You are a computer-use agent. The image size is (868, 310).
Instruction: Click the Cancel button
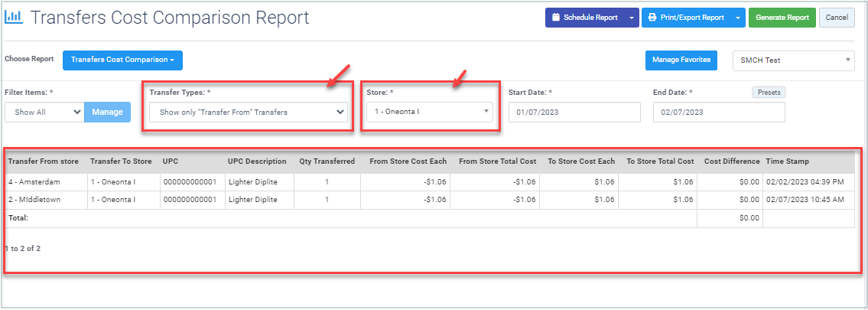(x=837, y=18)
